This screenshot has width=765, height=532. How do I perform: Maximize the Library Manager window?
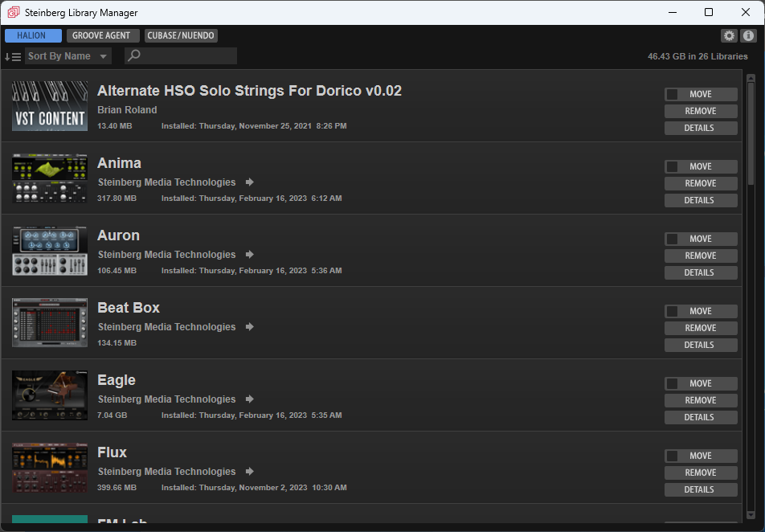pos(709,12)
